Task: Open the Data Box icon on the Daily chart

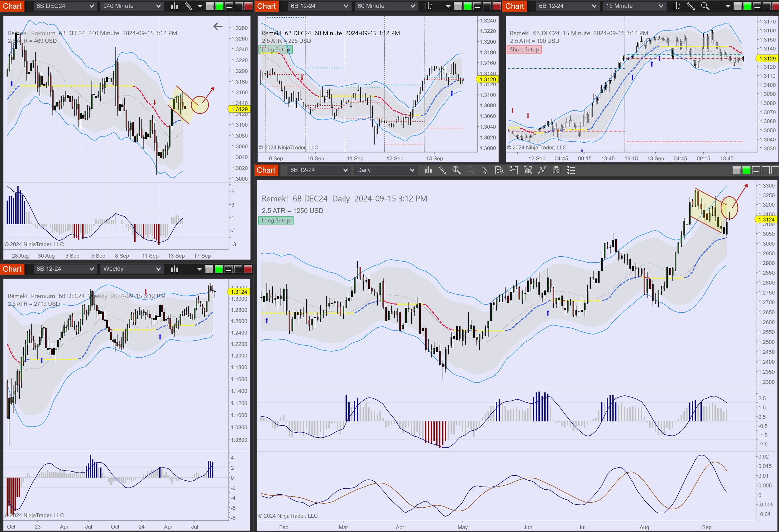Action: coord(499,170)
